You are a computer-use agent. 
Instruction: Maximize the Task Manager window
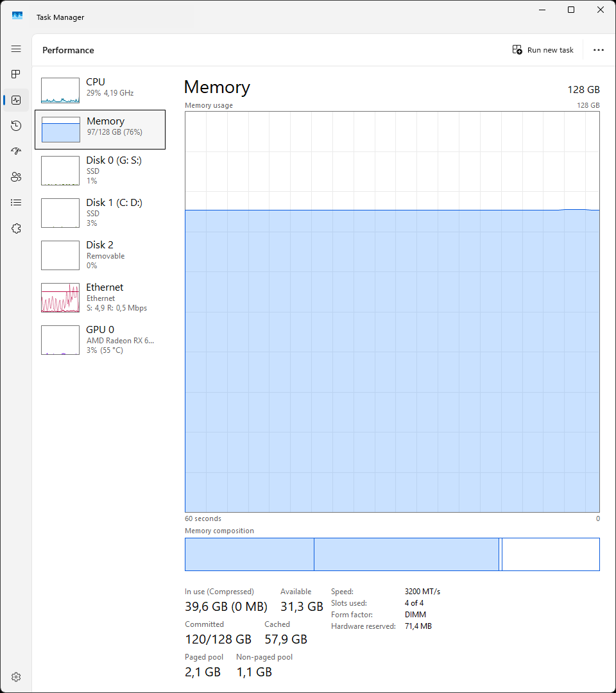click(x=571, y=10)
